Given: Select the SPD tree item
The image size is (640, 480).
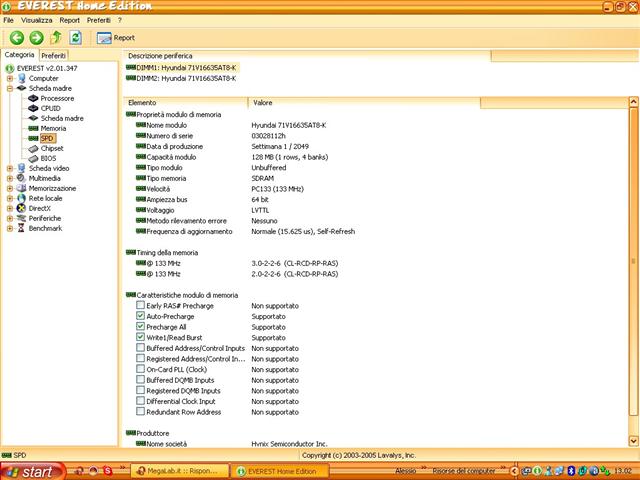Looking at the screenshot, I should (47, 138).
